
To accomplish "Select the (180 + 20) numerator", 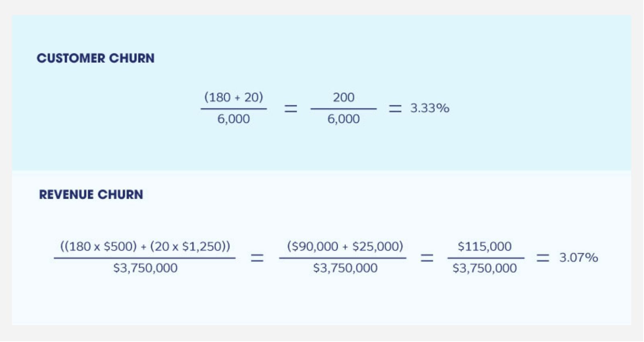I will [234, 97].
